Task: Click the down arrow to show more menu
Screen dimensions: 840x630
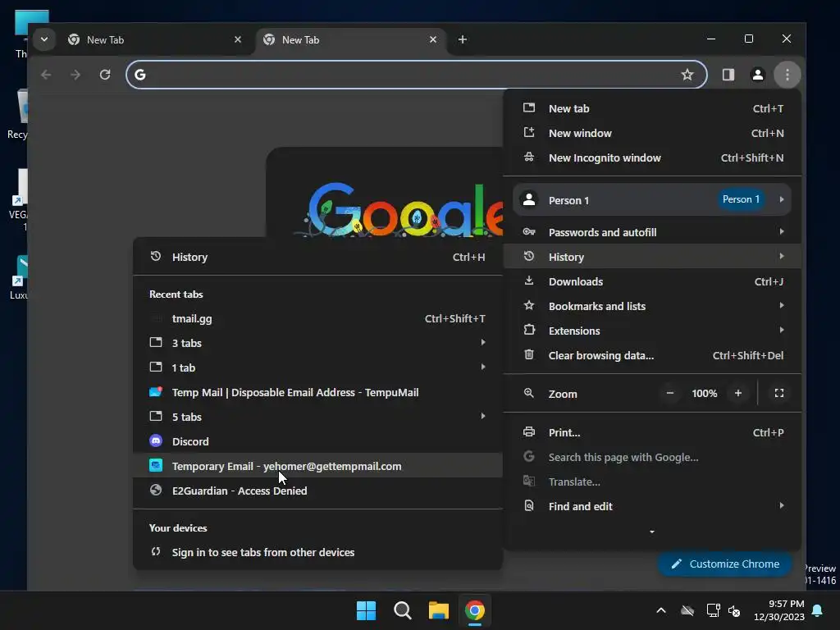Action: click(x=652, y=532)
